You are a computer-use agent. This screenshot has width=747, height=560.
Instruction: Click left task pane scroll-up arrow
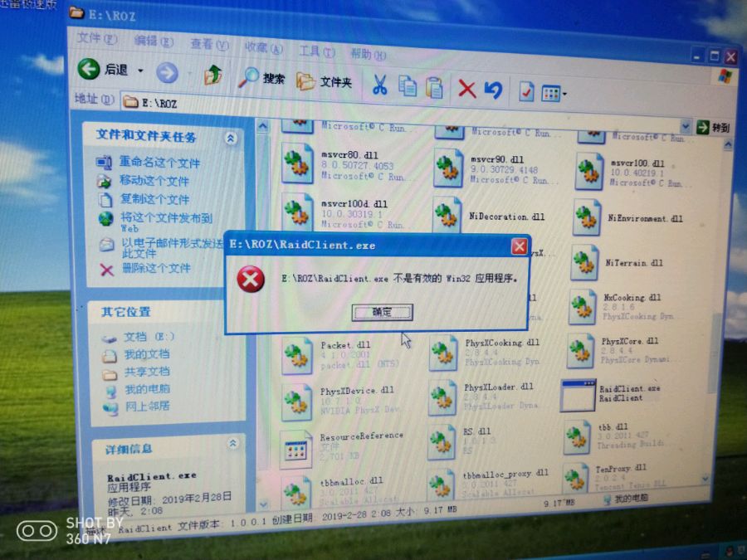point(262,127)
